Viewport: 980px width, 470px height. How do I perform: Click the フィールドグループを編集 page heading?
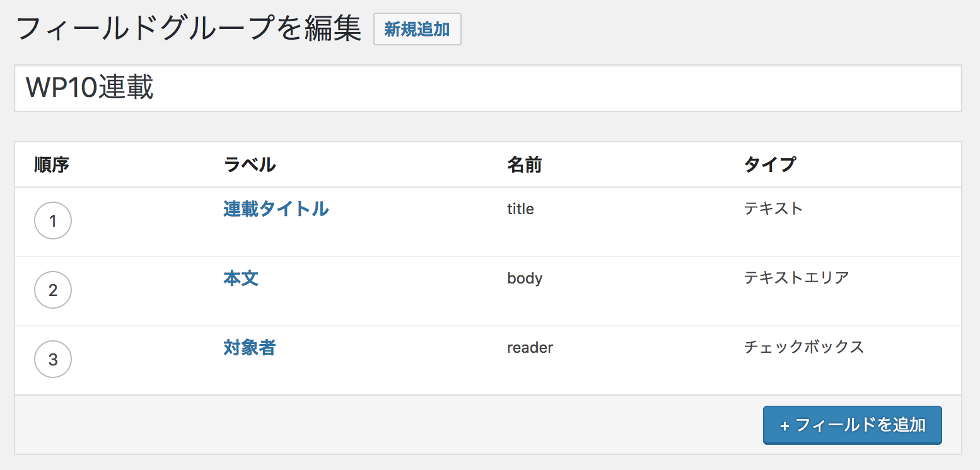(x=189, y=29)
